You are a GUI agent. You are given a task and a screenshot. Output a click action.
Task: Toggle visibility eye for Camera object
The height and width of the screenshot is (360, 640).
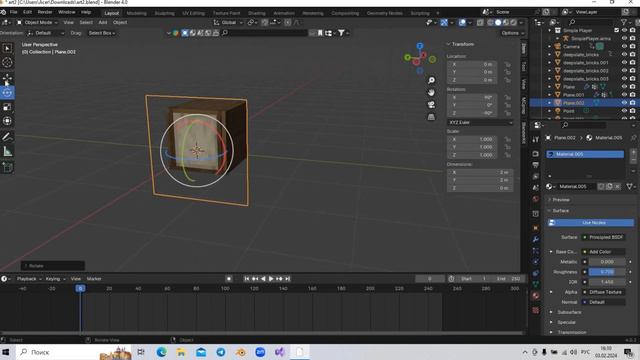point(624,47)
